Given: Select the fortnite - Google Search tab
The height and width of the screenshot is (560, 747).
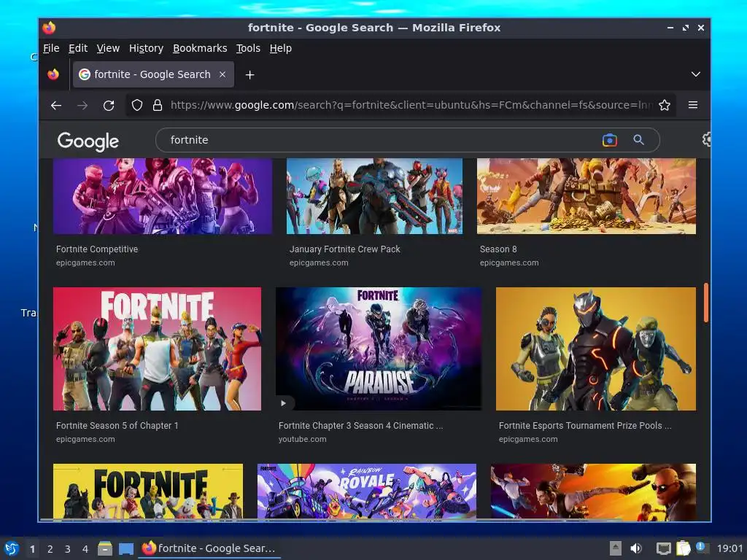Looking at the screenshot, I should (x=153, y=74).
